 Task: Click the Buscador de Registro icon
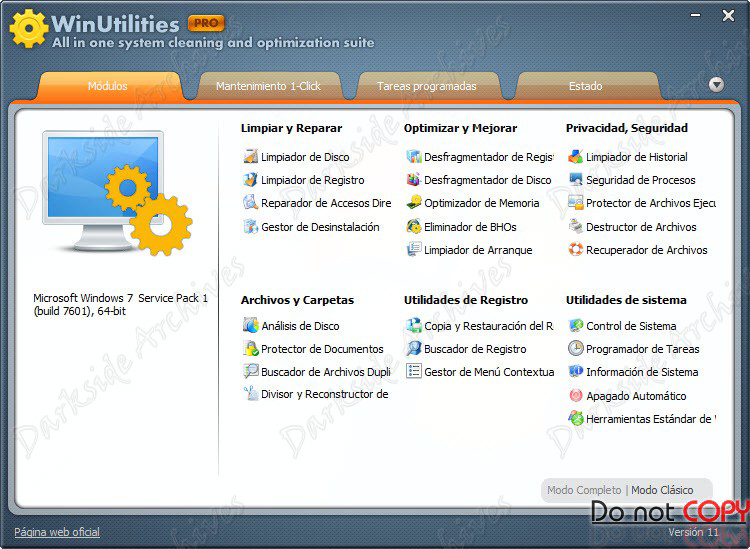tap(414, 348)
